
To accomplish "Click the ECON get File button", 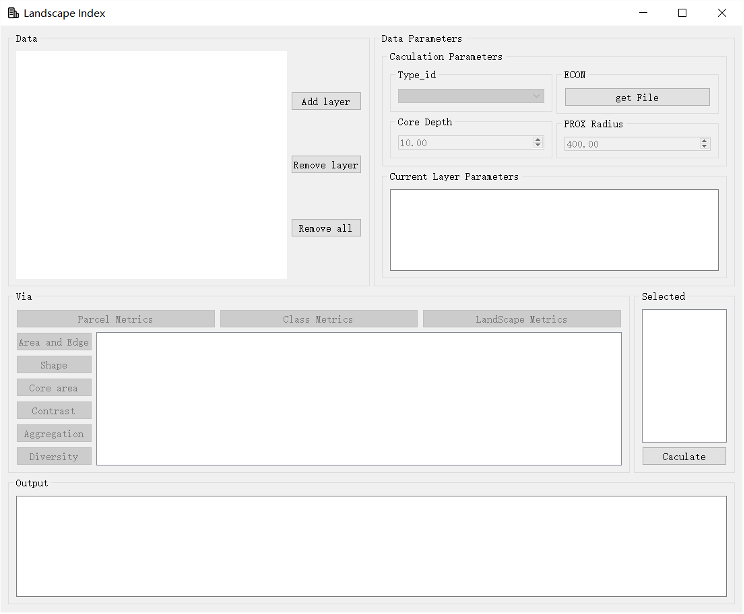I will click(x=637, y=97).
